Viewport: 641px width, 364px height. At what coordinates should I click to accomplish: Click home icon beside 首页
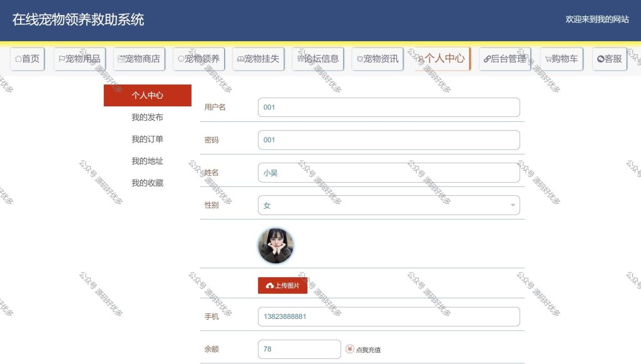click(x=18, y=59)
